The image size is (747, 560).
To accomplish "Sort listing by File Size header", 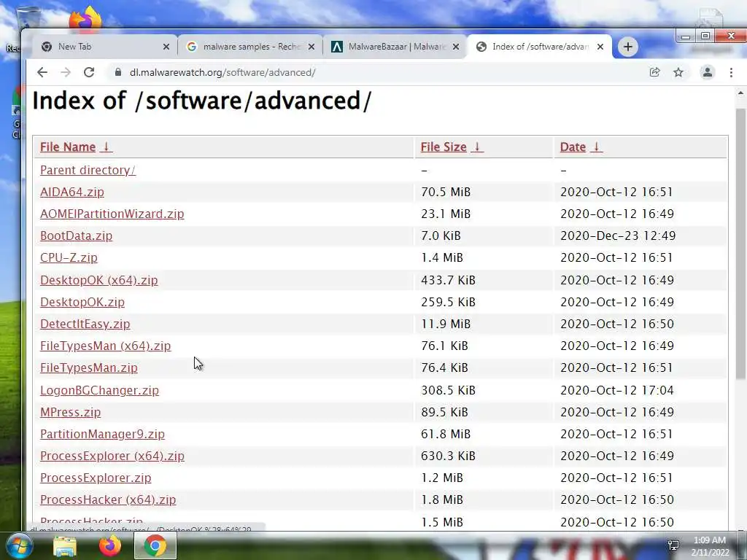I will click(x=444, y=147).
